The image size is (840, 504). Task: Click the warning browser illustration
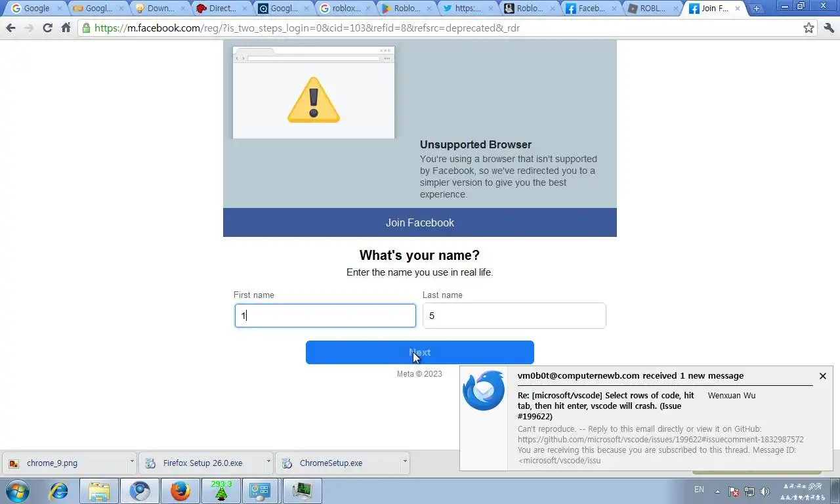[314, 93]
